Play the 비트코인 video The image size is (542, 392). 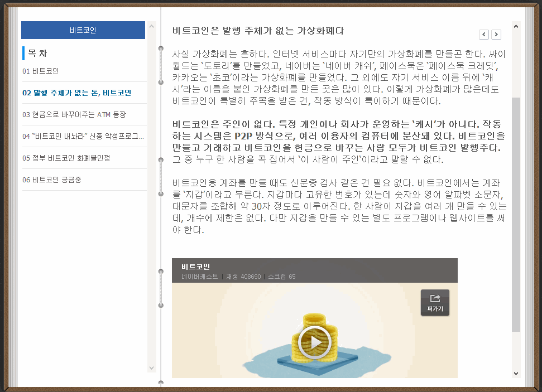click(x=315, y=342)
